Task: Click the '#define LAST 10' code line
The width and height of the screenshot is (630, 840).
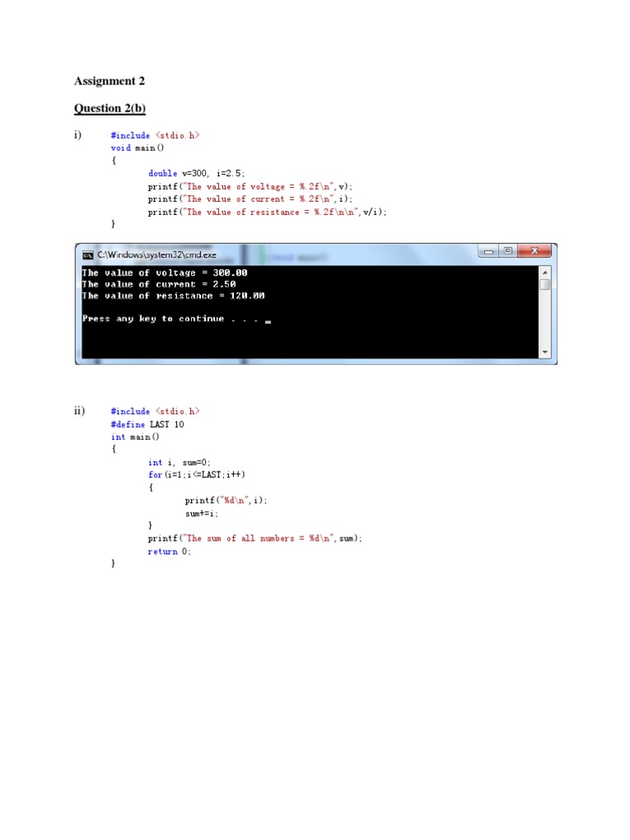Action: 148,424
